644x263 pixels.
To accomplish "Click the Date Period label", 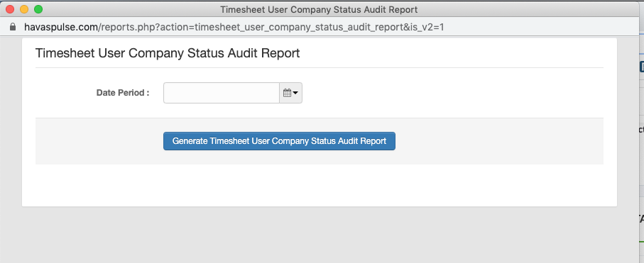I will click(123, 93).
